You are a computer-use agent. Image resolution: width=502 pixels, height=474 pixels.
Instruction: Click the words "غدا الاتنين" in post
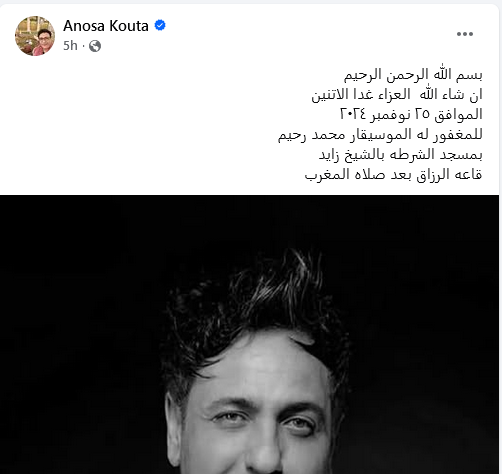(x=342, y=94)
